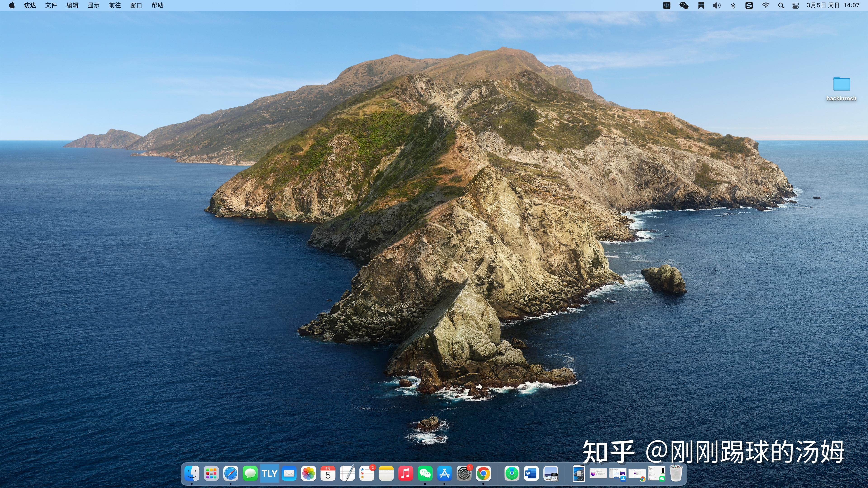
Task: Open System Settings with the notification badge
Action: pyautogui.click(x=464, y=474)
